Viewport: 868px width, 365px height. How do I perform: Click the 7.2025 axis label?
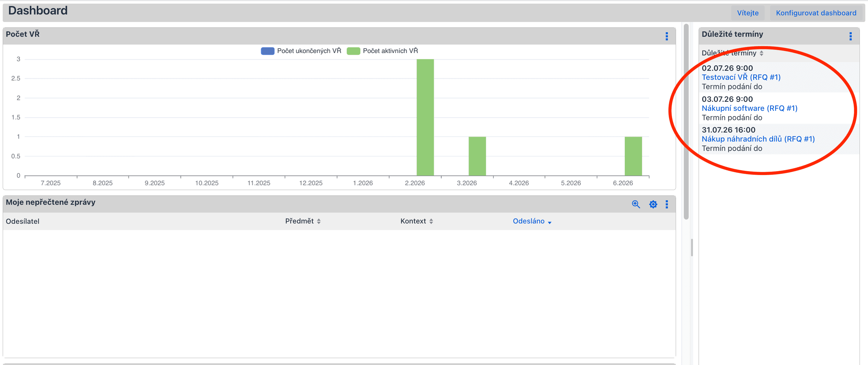51,183
